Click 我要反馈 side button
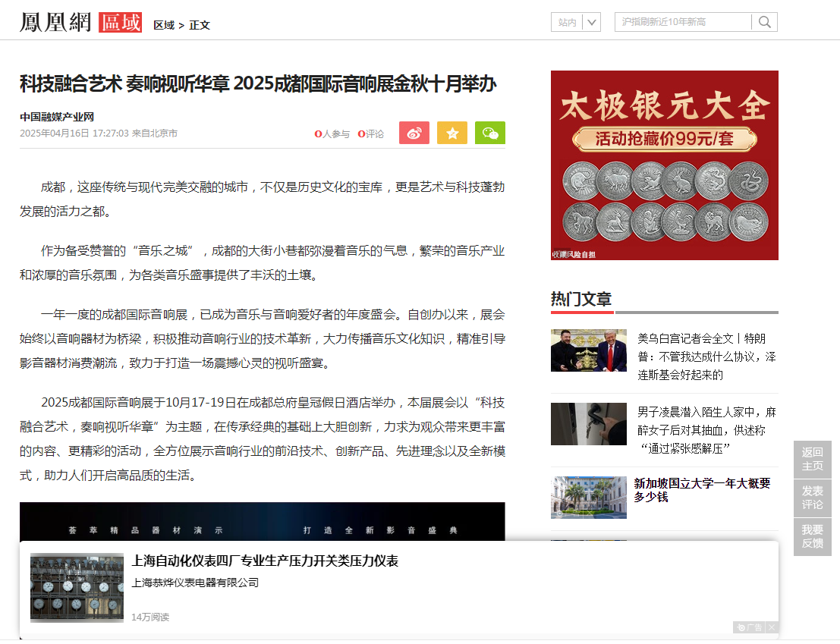The width and height of the screenshot is (840, 644). click(812, 536)
